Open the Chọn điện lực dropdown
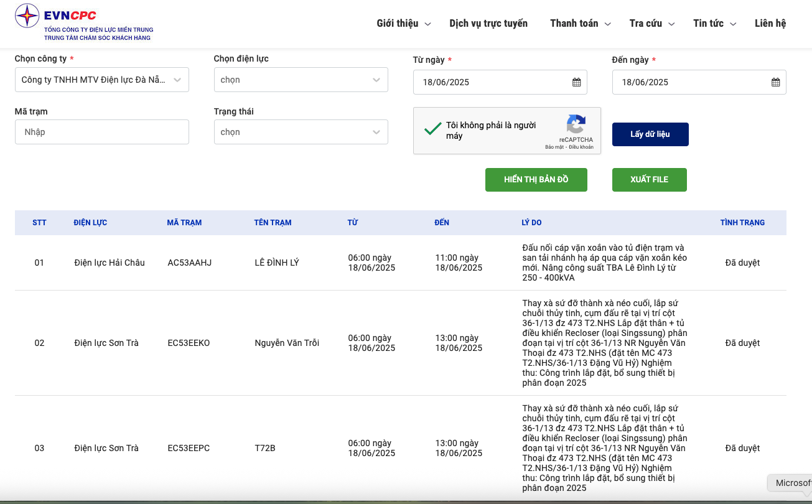 point(301,80)
